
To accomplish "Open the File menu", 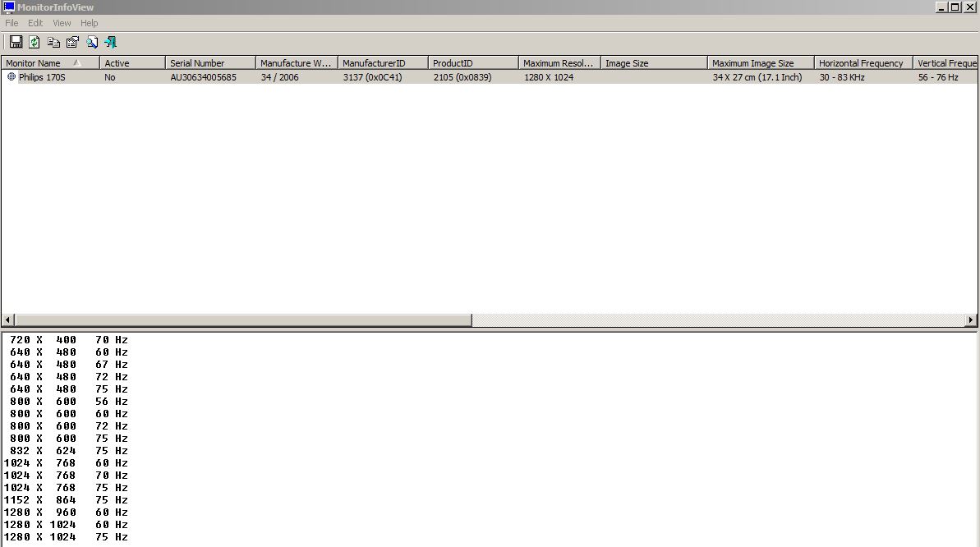I will 12,23.
